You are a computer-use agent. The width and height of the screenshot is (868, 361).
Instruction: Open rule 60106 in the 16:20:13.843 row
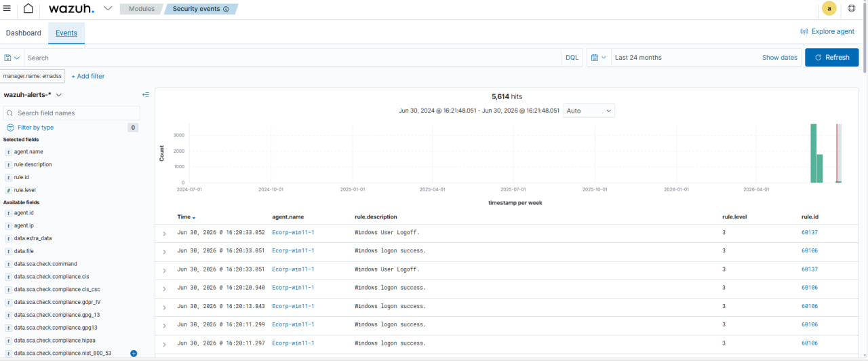(810, 306)
